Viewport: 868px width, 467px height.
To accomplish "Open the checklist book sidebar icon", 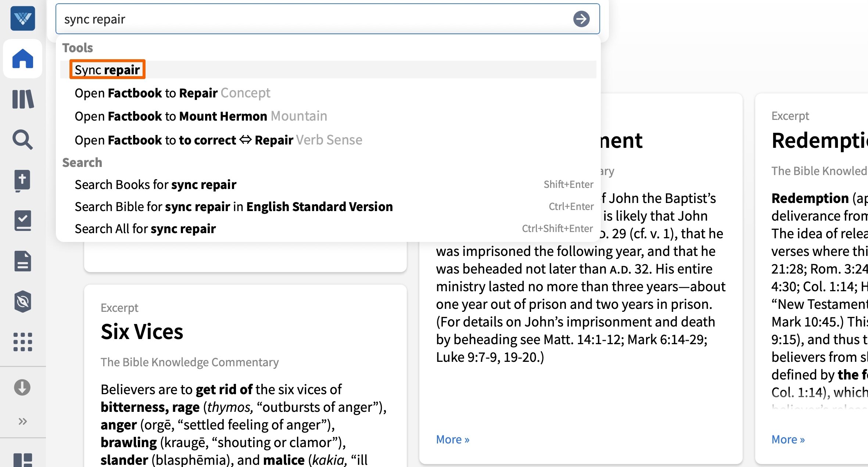I will click(x=23, y=221).
